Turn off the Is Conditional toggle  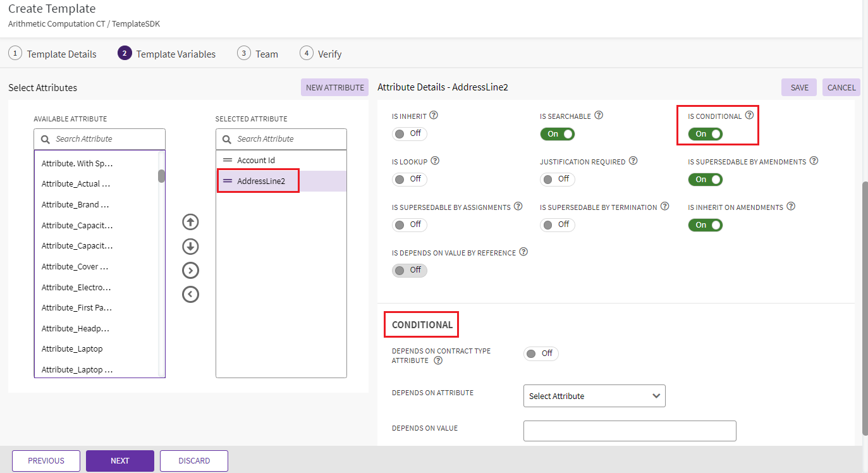coord(705,134)
